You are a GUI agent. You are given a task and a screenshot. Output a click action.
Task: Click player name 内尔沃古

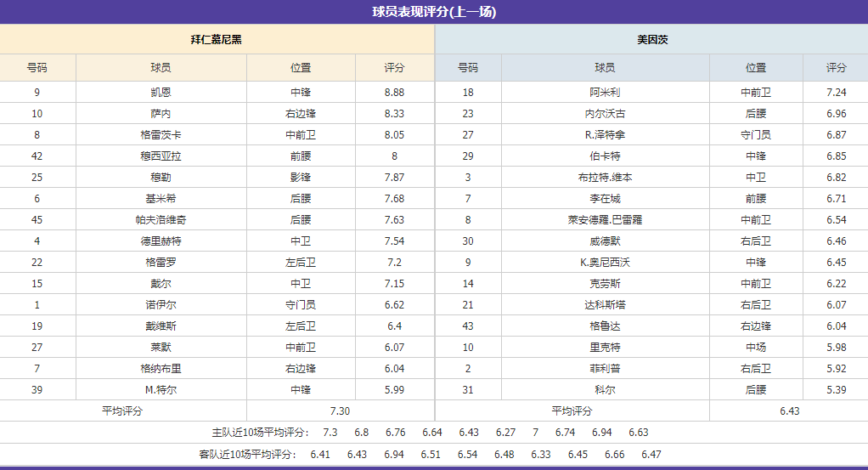pyautogui.click(x=605, y=113)
